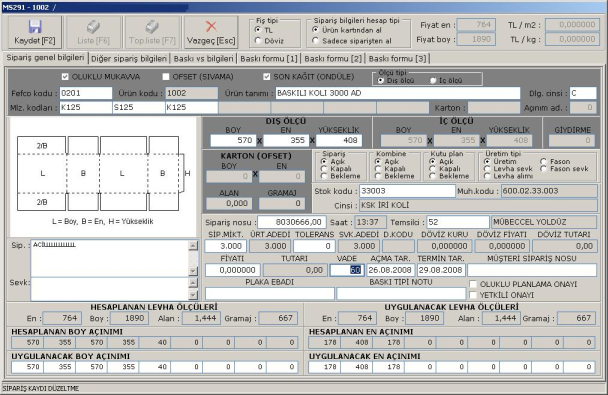Open the Baskı formu [1] tab
The height and width of the screenshot is (395, 608).
tap(269, 59)
